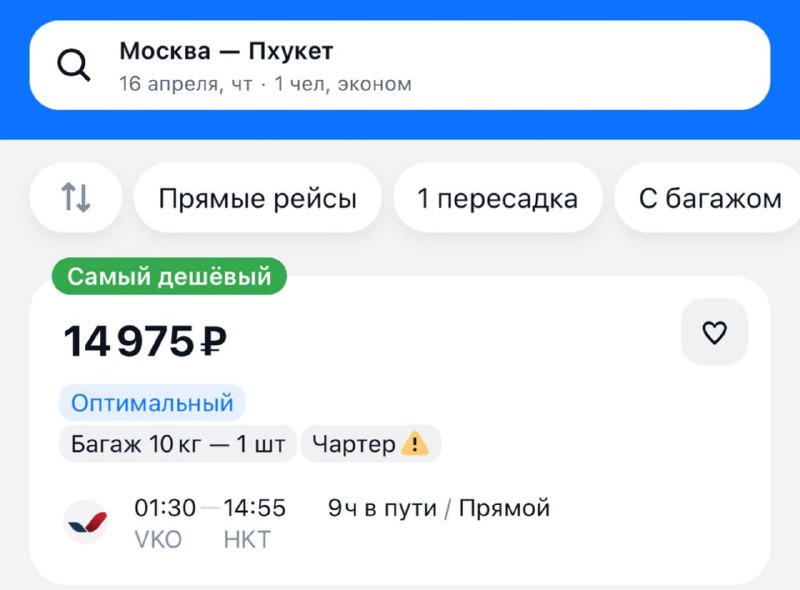The width and height of the screenshot is (800, 590).
Task: Click the Багаж 10 кг chip
Action: [x=178, y=443]
